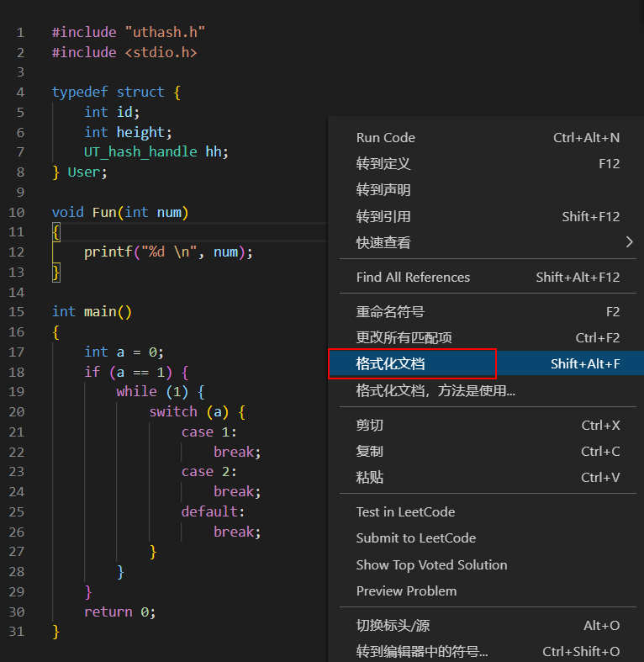644x662 pixels.
Task: Click line number 10 in gutter
Action: [x=17, y=212]
